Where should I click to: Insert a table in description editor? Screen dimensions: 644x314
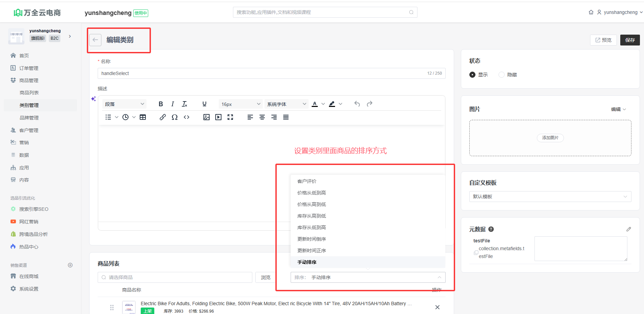pos(143,117)
